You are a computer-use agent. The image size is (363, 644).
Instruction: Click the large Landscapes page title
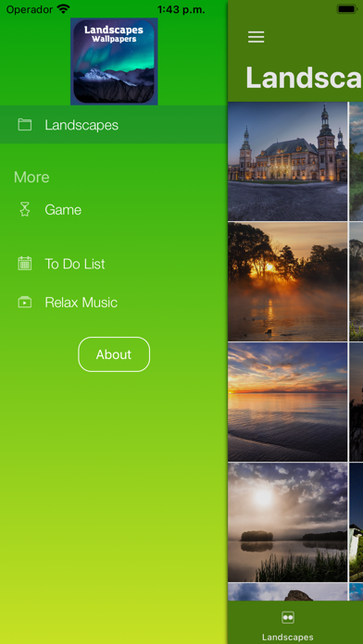click(x=305, y=77)
